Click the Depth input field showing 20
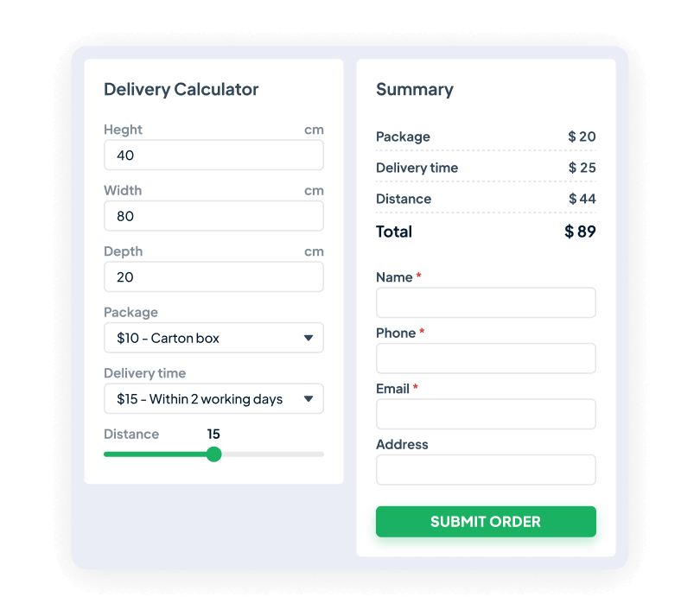 tap(213, 276)
